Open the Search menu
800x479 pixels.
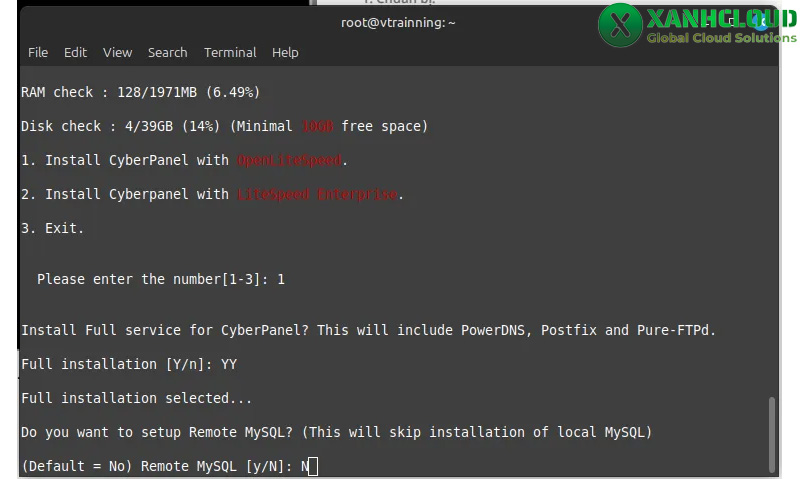167,53
